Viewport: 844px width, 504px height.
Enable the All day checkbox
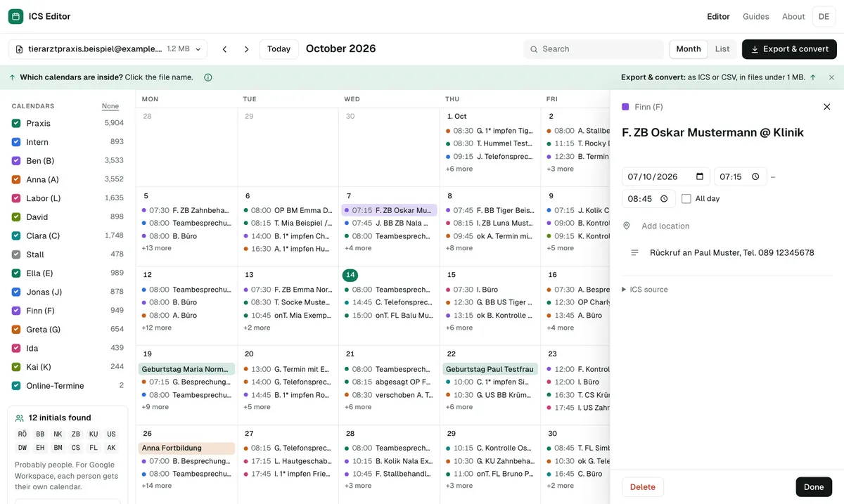(686, 199)
